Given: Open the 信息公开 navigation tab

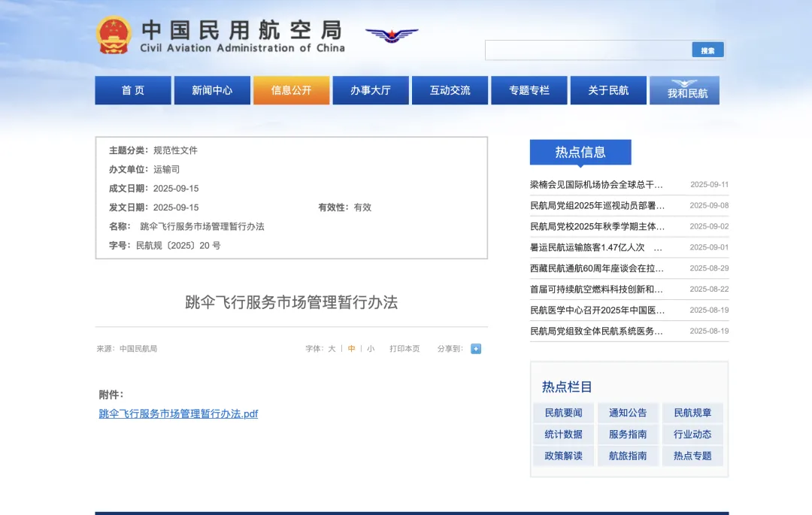Looking at the screenshot, I should click(x=291, y=89).
